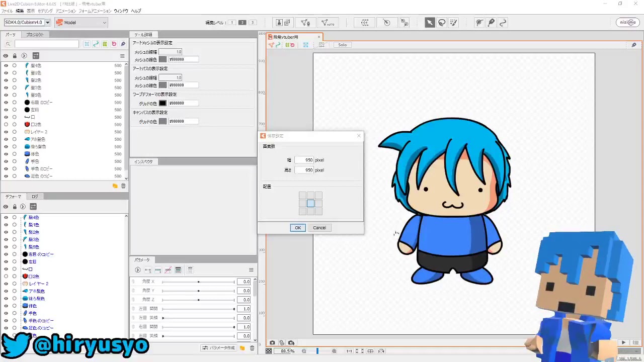Click the parts panel expand-all arrow icon
The height and width of the screenshot is (362, 644).
pos(23,56)
